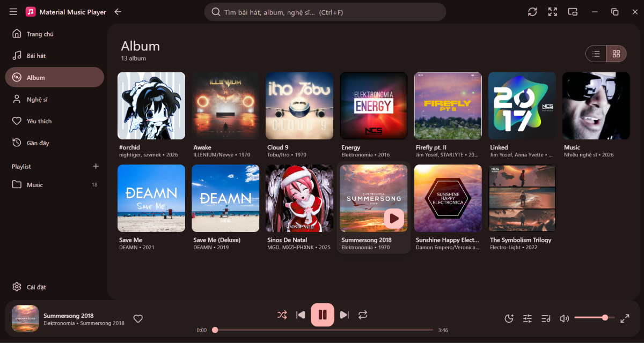The height and width of the screenshot is (343, 644).
Task: Click the "13 album" count text
Action: coord(134,58)
